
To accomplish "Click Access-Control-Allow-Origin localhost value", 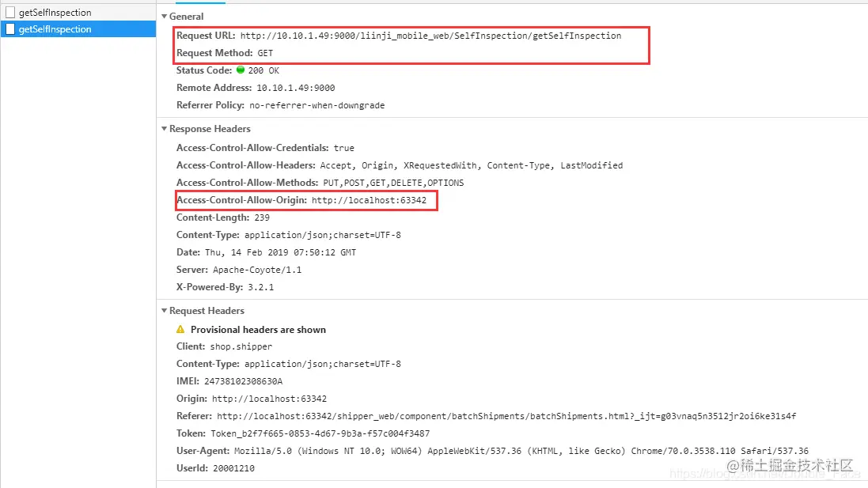I will (370, 200).
